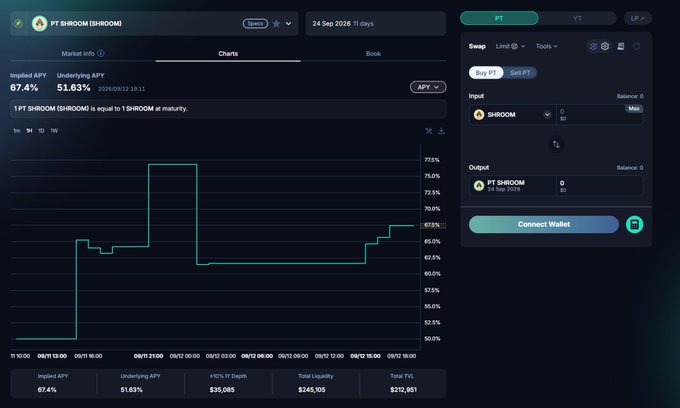The width and height of the screenshot is (680, 408).
Task: Set chart interval to 1m
Action: coord(16,131)
